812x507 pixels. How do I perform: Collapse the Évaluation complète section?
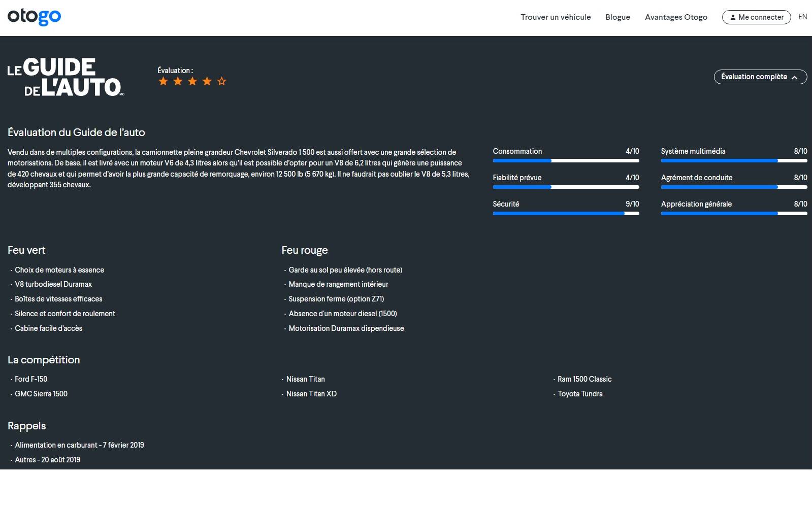point(760,77)
